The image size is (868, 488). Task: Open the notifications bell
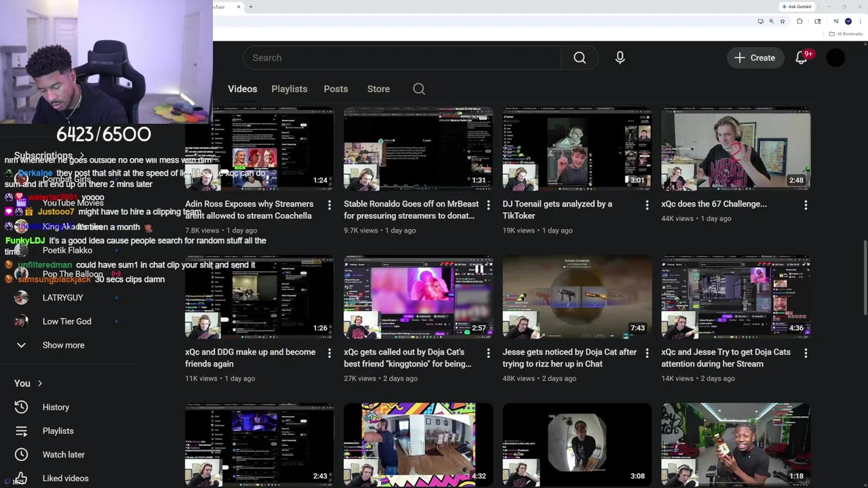pos(802,58)
